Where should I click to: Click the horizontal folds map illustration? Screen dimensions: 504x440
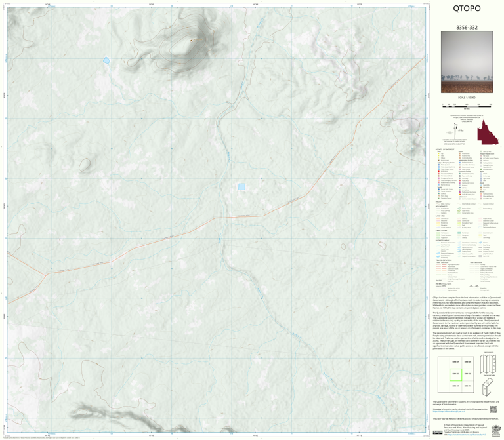[488, 363]
